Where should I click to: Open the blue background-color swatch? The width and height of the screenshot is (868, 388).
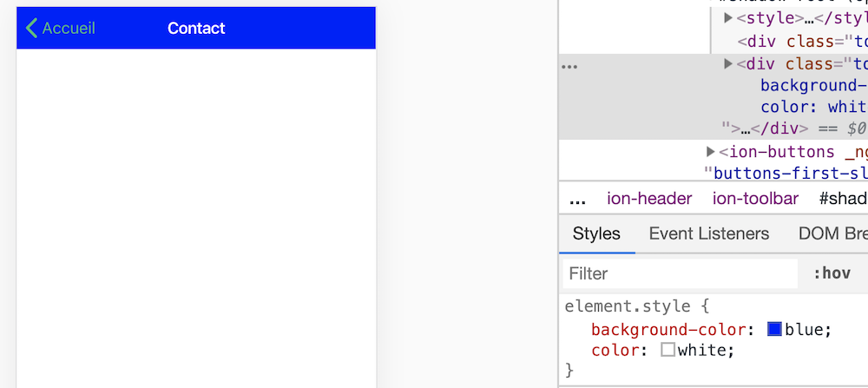click(775, 329)
